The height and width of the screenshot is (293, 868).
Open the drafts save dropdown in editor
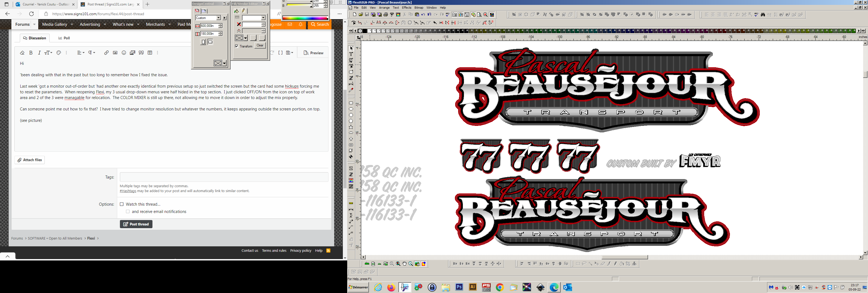(x=289, y=53)
